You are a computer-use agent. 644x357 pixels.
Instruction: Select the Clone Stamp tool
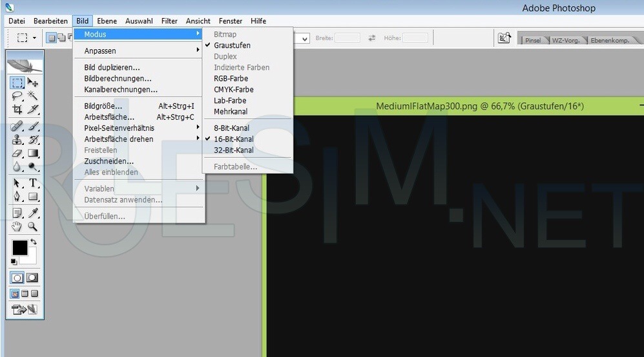point(17,140)
